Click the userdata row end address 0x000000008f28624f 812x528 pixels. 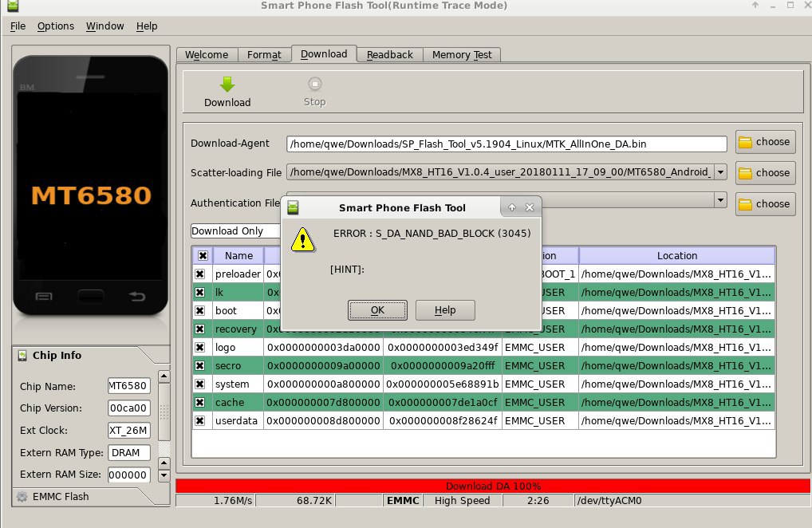click(x=443, y=421)
